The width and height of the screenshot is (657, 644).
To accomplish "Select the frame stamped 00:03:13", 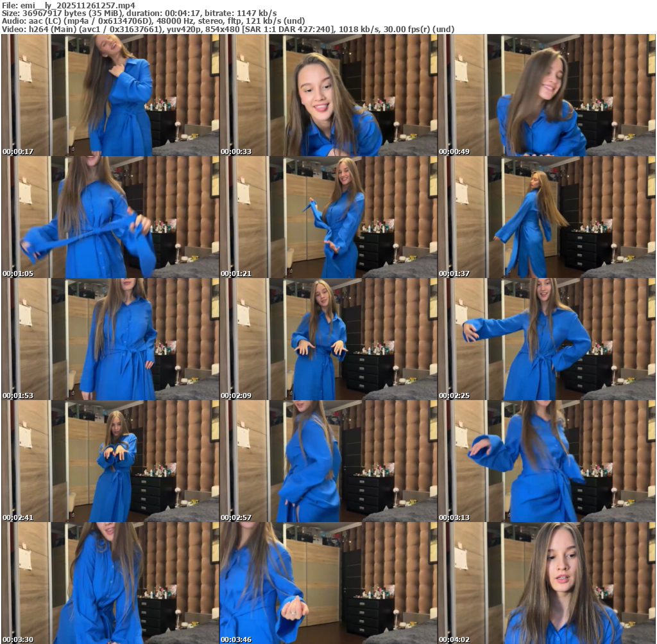I will tap(547, 461).
